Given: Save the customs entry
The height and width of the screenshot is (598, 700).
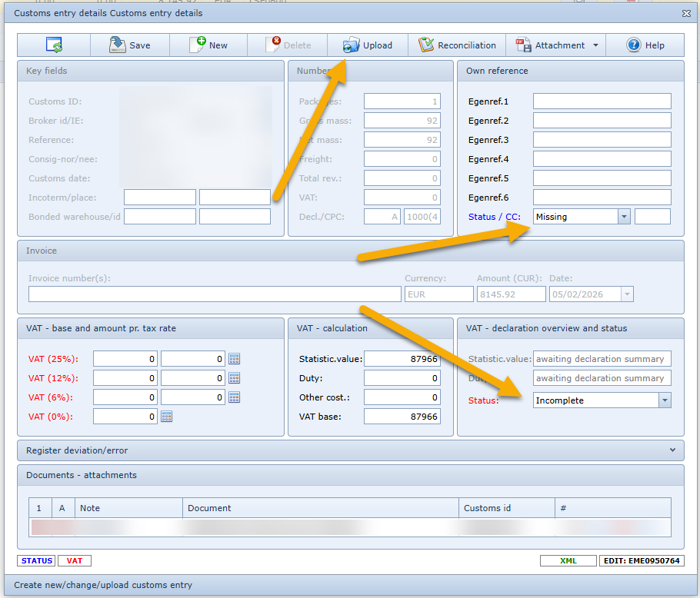Looking at the screenshot, I should tap(129, 45).
